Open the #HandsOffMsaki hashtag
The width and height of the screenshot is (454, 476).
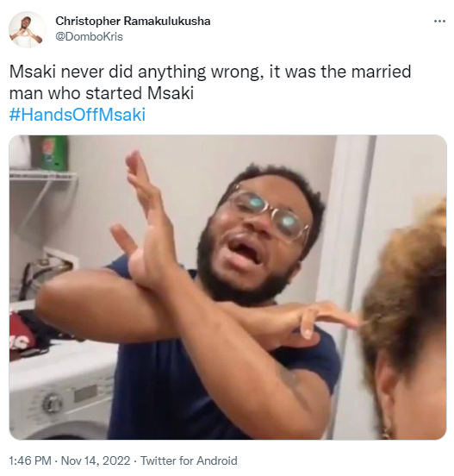pos(78,115)
